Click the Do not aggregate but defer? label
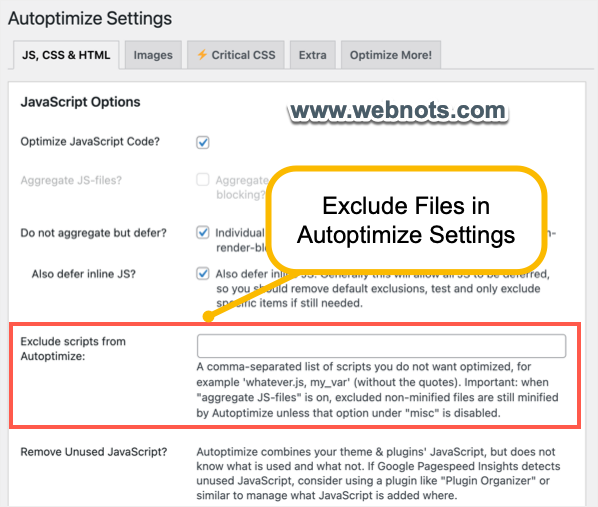Viewport: 598px width, 507px height. click(x=93, y=233)
